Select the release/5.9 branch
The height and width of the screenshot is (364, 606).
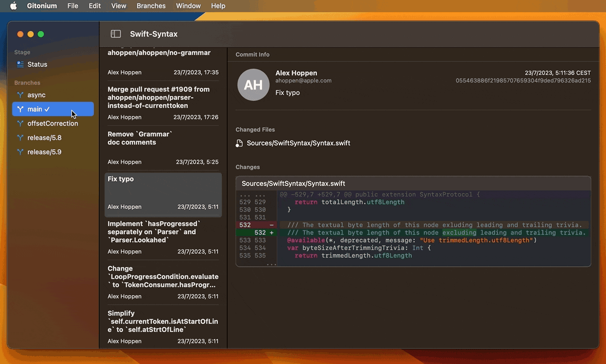(x=53, y=152)
